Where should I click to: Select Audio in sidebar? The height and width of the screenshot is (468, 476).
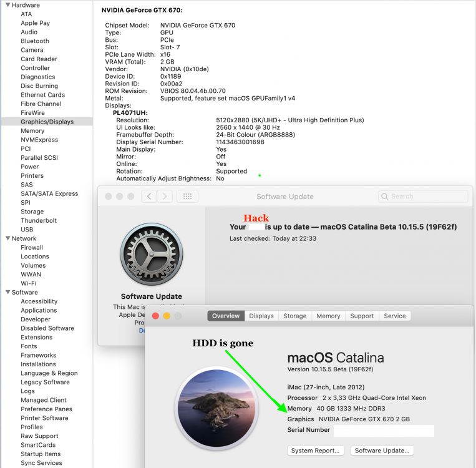tap(29, 32)
